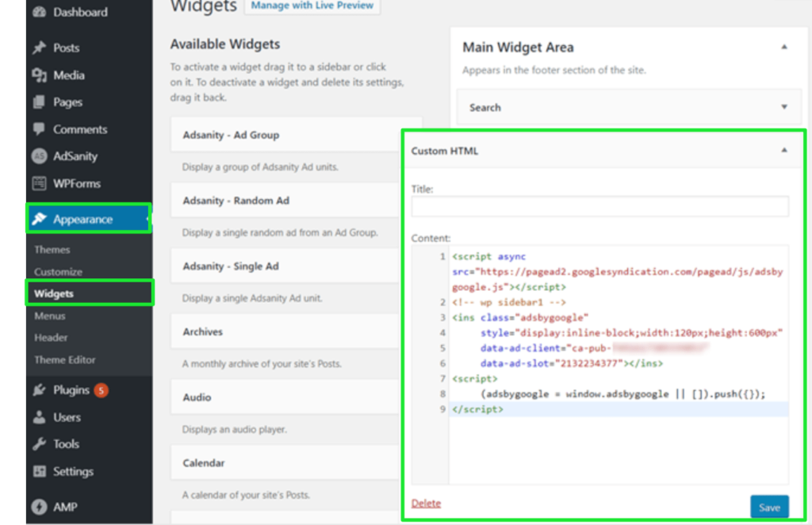This screenshot has width=812, height=525.
Task: Select Adsanity - Single Ad widget
Action: [x=285, y=266]
